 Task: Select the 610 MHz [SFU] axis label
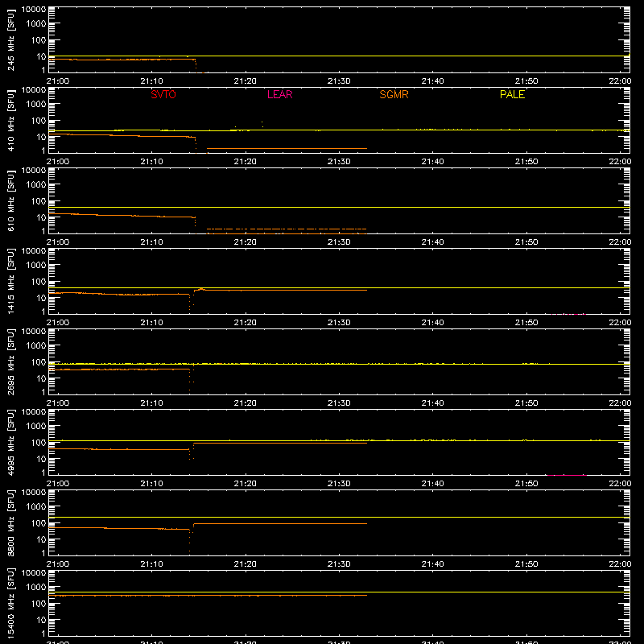pyautogui.click(x=10, y=201)
